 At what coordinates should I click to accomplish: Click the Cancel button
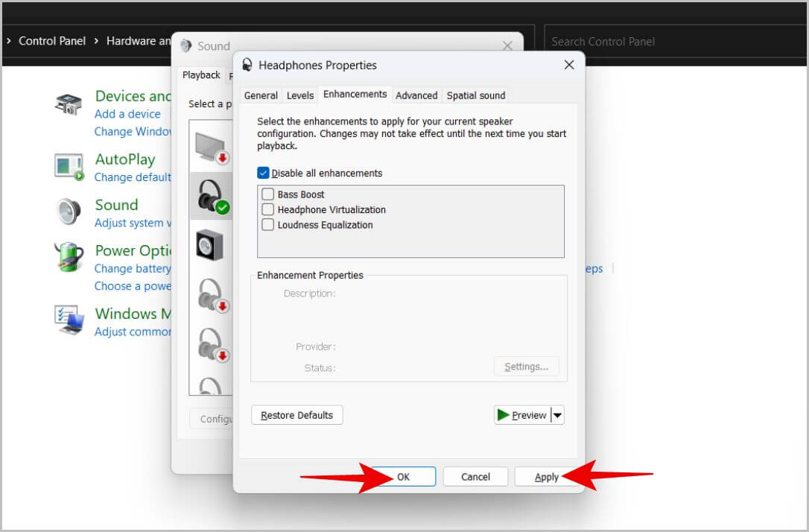pos(475,477)
